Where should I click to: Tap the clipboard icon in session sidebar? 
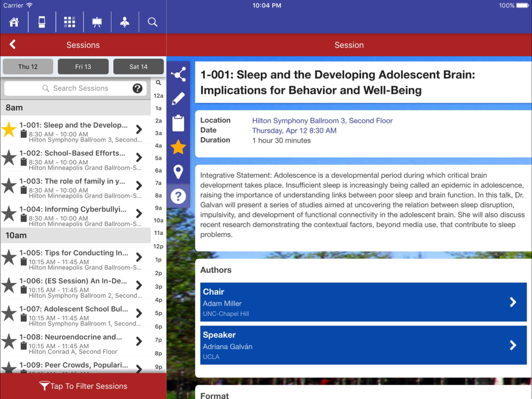pyautogui.click(x=178, y=123)
